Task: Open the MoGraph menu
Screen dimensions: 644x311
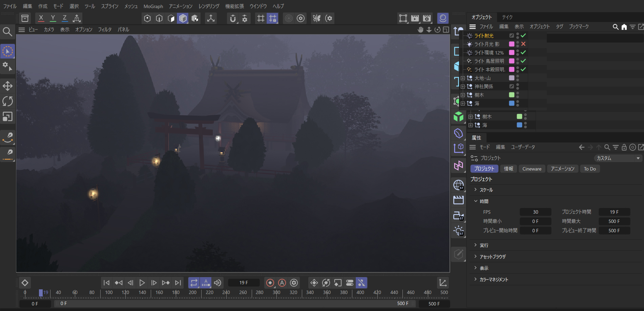Action: (153, 6)
